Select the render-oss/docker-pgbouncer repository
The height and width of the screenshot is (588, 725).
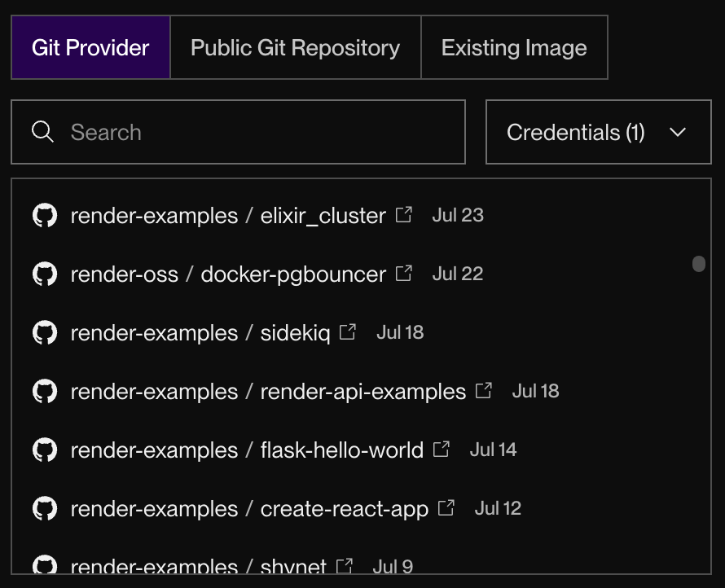pos(212,274)
